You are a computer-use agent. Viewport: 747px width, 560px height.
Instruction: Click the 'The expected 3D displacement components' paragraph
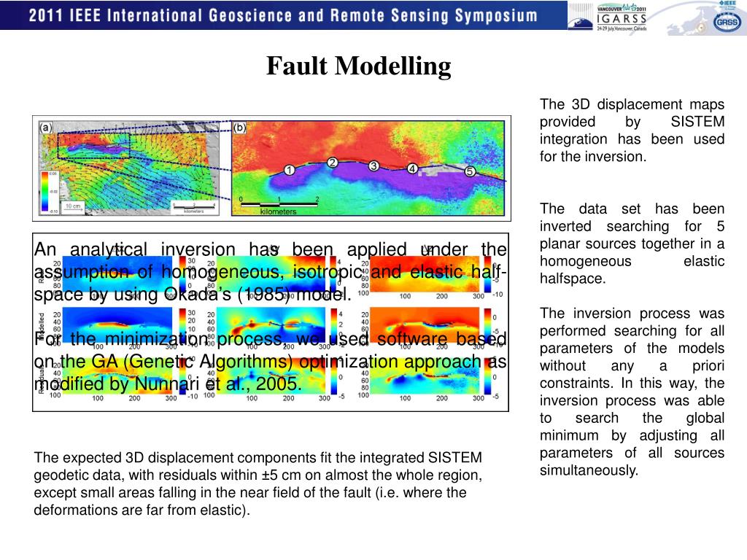pyautogui.click(x=258, y=484)
